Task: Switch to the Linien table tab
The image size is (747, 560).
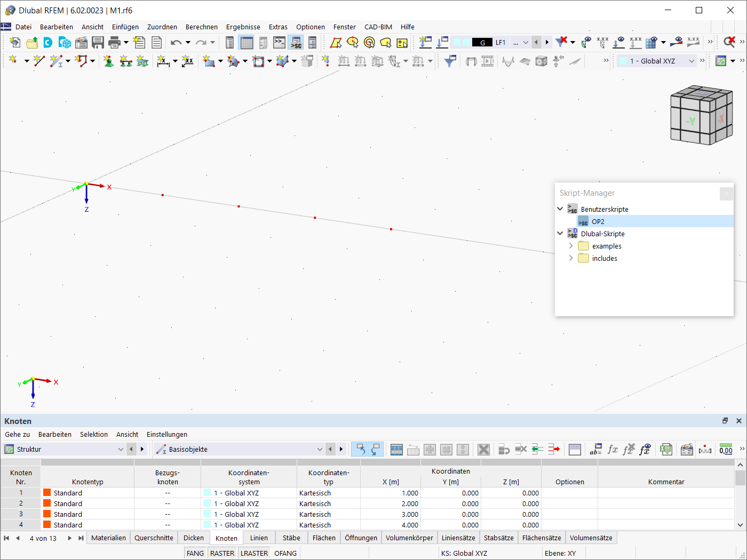Action: coord(259,538)
